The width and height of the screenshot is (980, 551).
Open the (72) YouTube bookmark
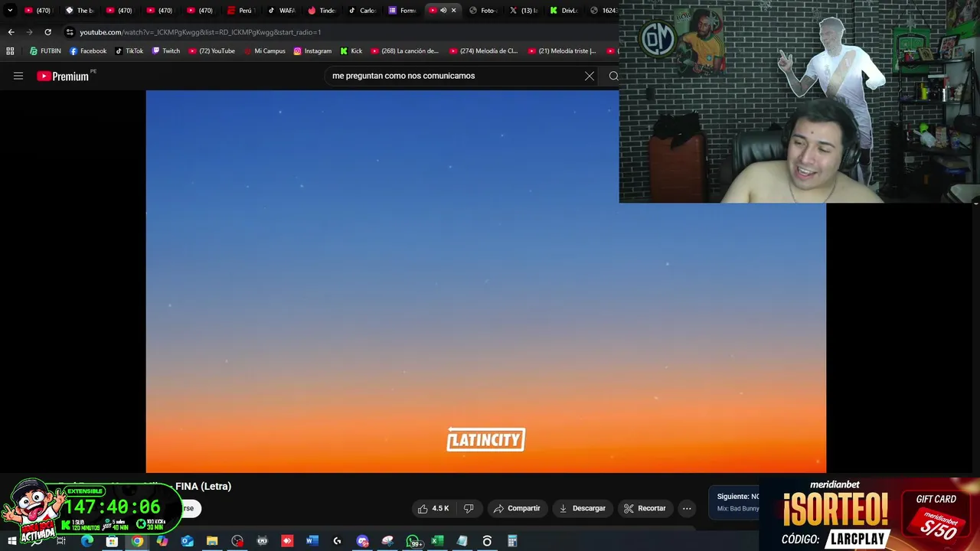[x=211, y=51]
